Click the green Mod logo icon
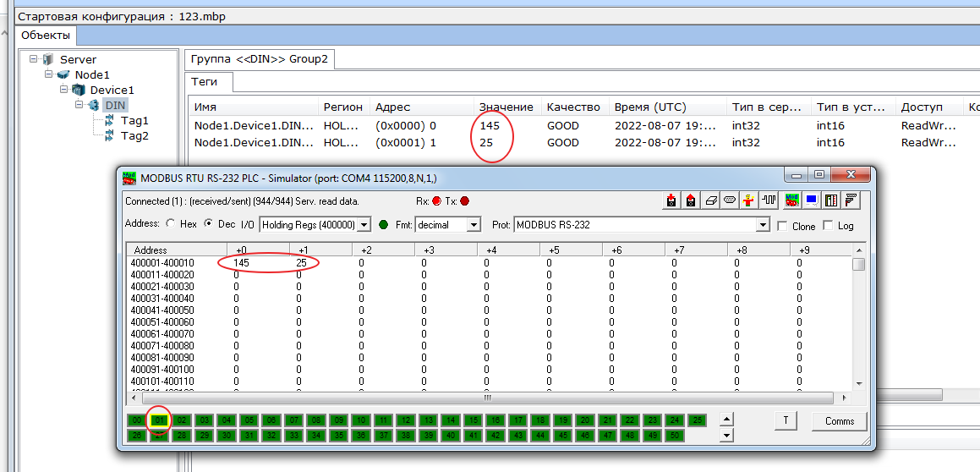Viewport: 980px width, 472px height. 792,200
